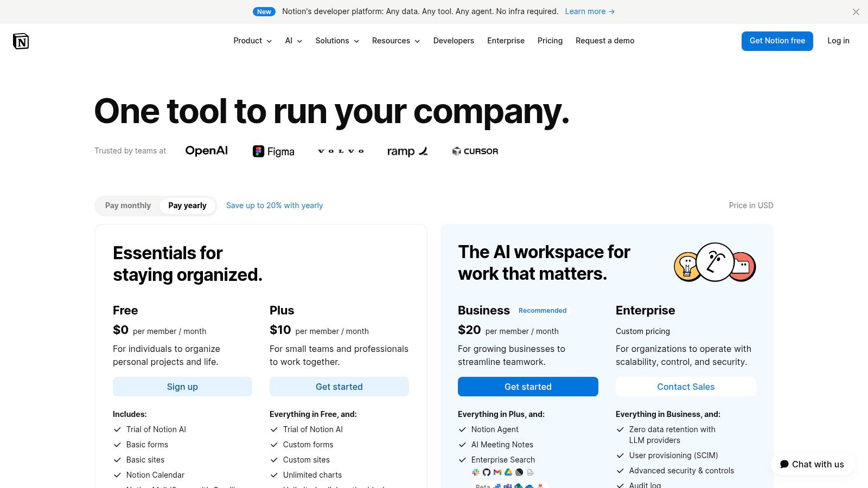The width and height of the screenshot is (868, 488).
Task: Click Get started under Plus plan
Action: tap(339, 387)
